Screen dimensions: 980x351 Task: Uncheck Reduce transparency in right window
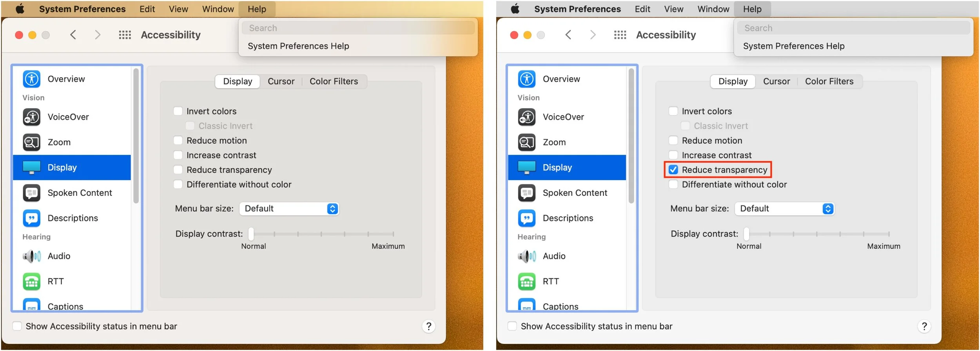[x=673, y=170]
